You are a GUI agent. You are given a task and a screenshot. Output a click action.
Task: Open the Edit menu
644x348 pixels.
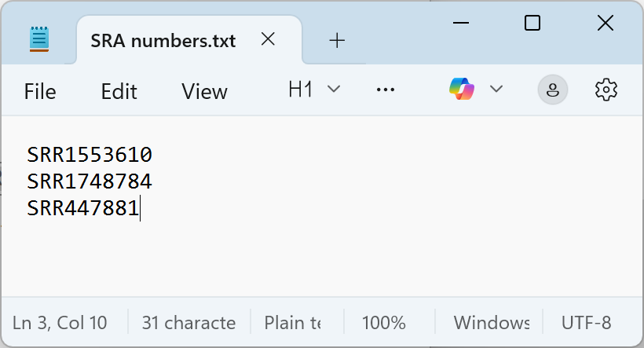(x=119, y=91)
